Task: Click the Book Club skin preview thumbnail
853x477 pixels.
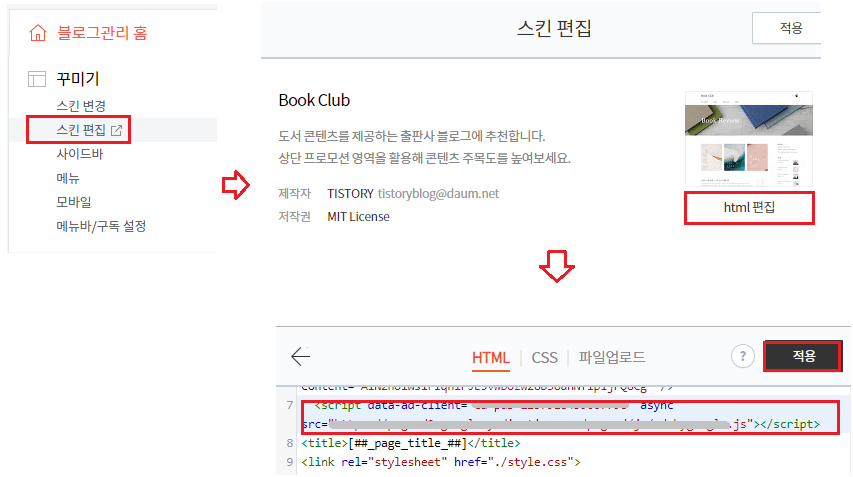Action: pyautogui.click(x=749, y=139)
